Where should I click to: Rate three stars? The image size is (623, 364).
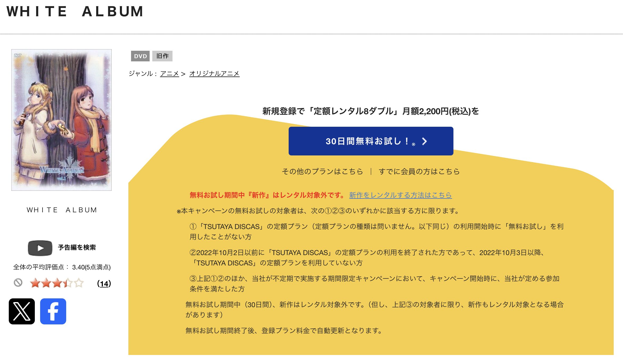[x=57, y=283]
